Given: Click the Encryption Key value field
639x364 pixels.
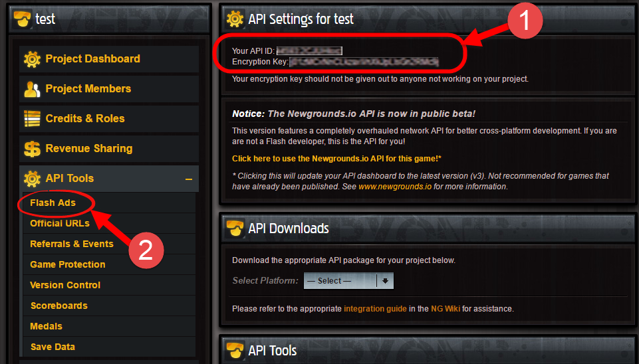Looking at the screenshot, I should 364,62.
